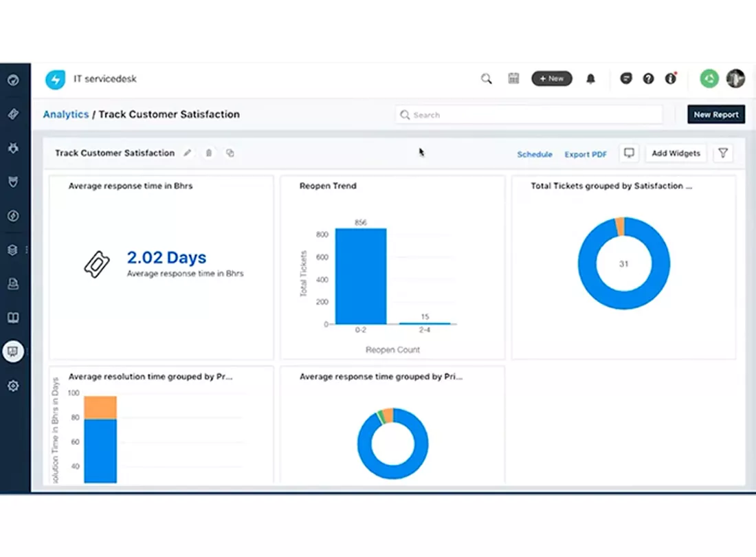Open the help question mark icon

[x=649, y=78]
